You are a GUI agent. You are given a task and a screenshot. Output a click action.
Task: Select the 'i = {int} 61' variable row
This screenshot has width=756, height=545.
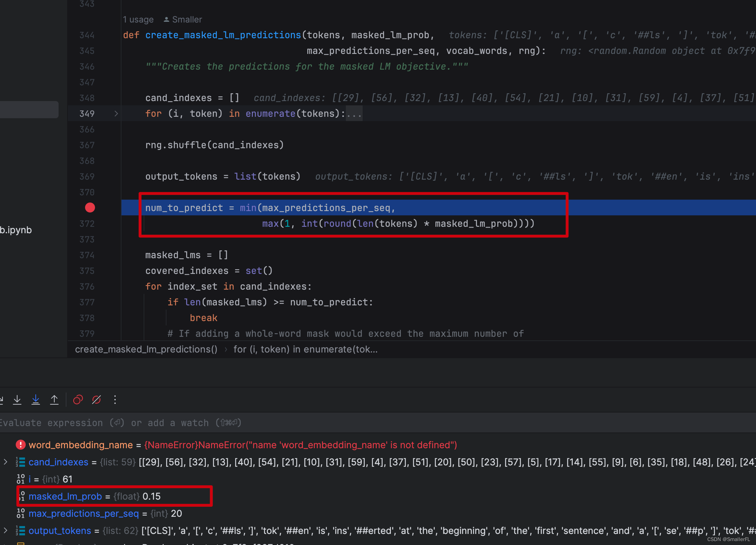pyautogui.click(x=378, y=479)
